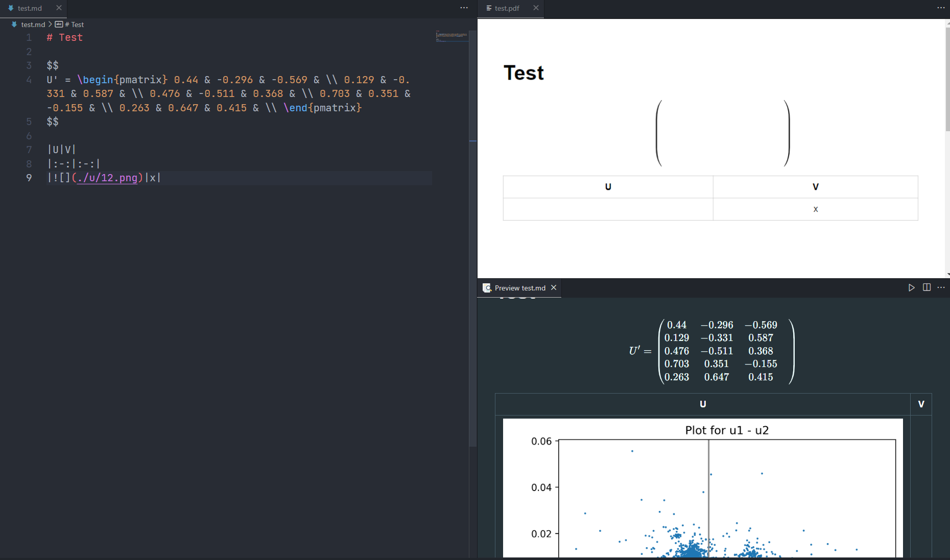The width and height of the screenshot is (950, 560).
Task: Open more actions in the preview pane
Action: point(941,287)
